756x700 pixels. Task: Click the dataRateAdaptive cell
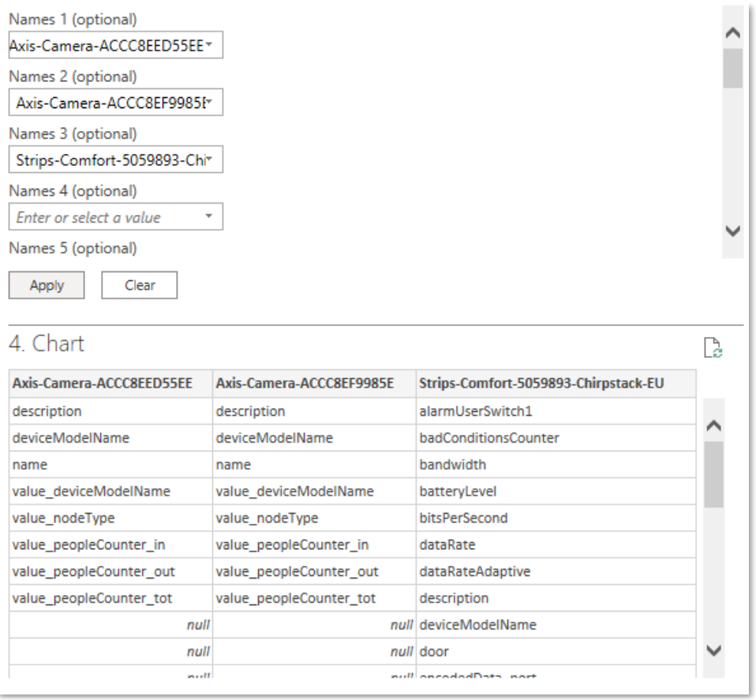pyautogui.click(x=556, y=571)
